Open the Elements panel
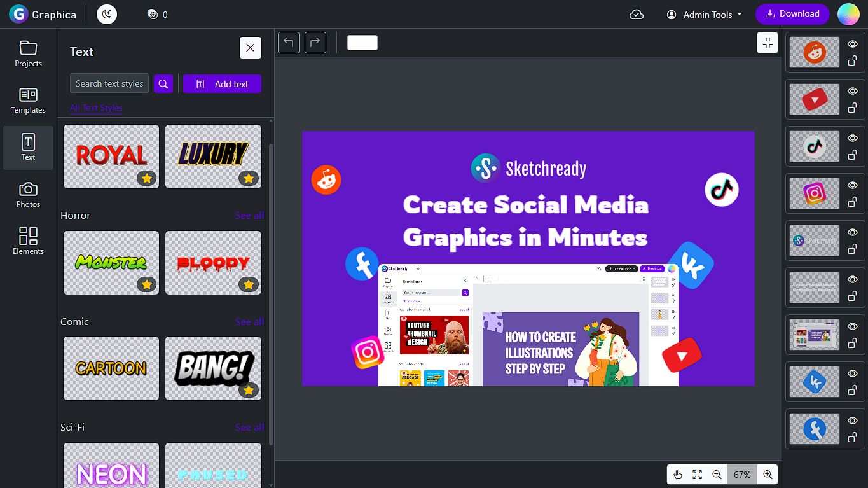 (x=28, y=242)
